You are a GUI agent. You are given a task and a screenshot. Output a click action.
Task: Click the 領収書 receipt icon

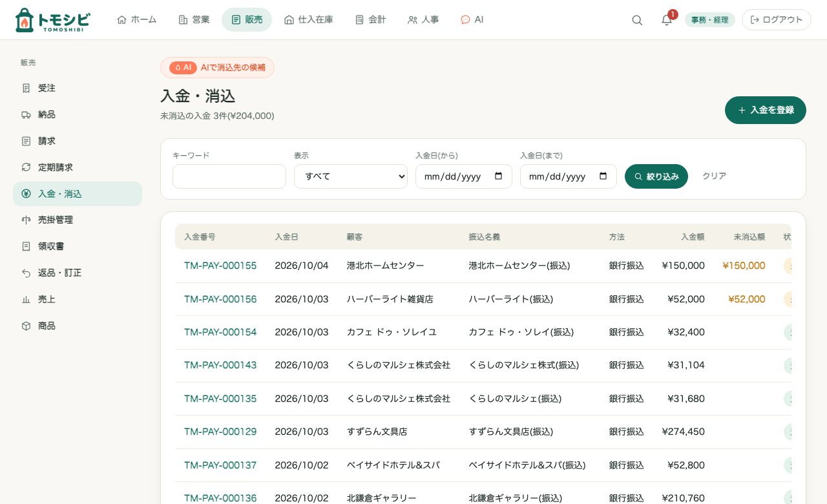pyautogui.click(x=26, y=246)
